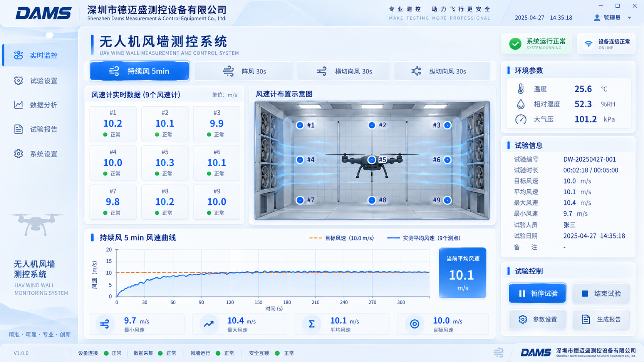Click the 风墙运行 status in bottom bar
644x362 pixels.
[212, 353]
